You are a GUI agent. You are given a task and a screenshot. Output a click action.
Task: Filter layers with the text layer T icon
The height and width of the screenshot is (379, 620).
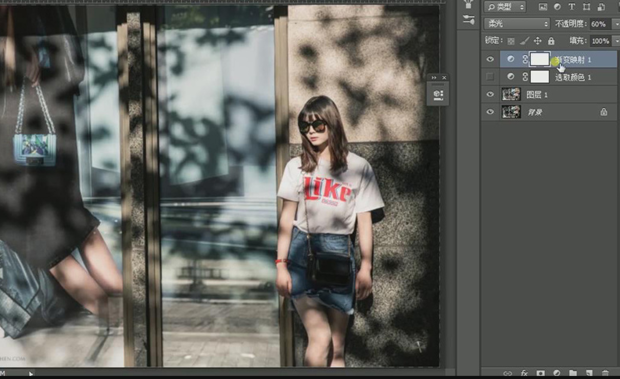point(571,7)
